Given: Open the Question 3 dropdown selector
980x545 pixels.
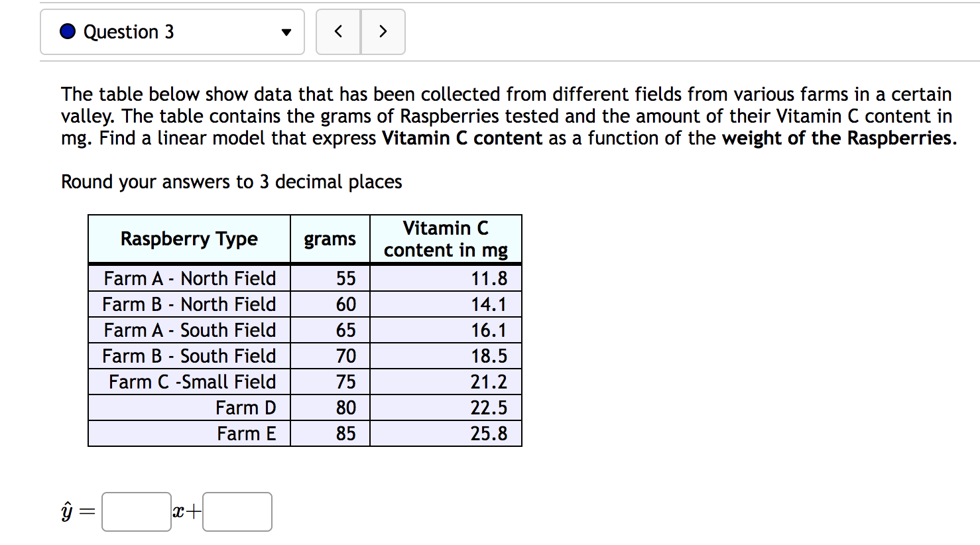Looking at the screenshot, I should click(172, 32).
